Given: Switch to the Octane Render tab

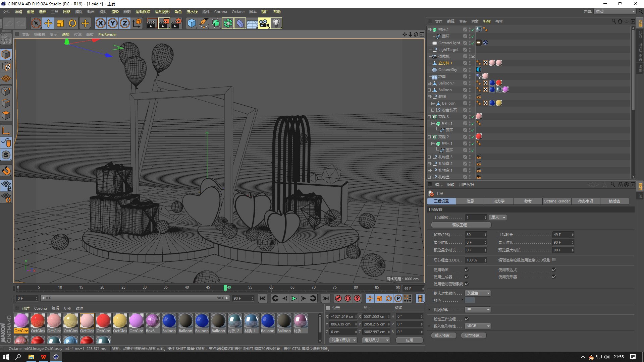Looking at the screenshot, I should tap(556, 201).
